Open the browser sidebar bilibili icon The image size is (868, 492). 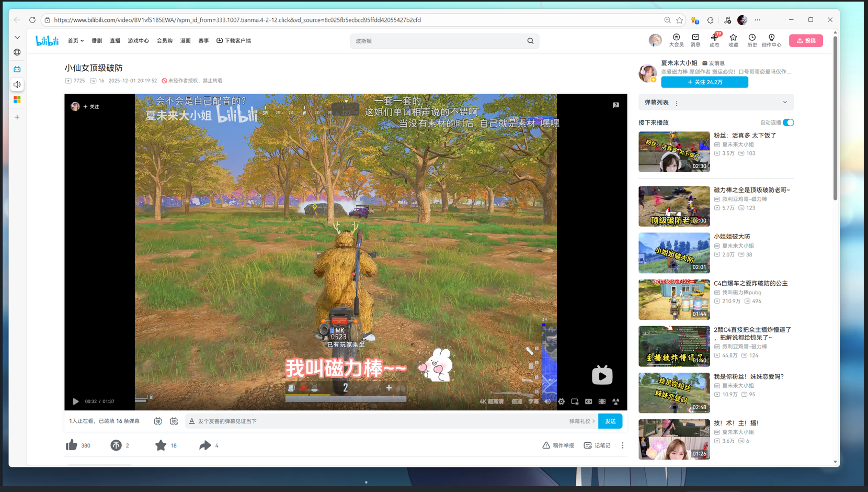(x=17, y=69)
